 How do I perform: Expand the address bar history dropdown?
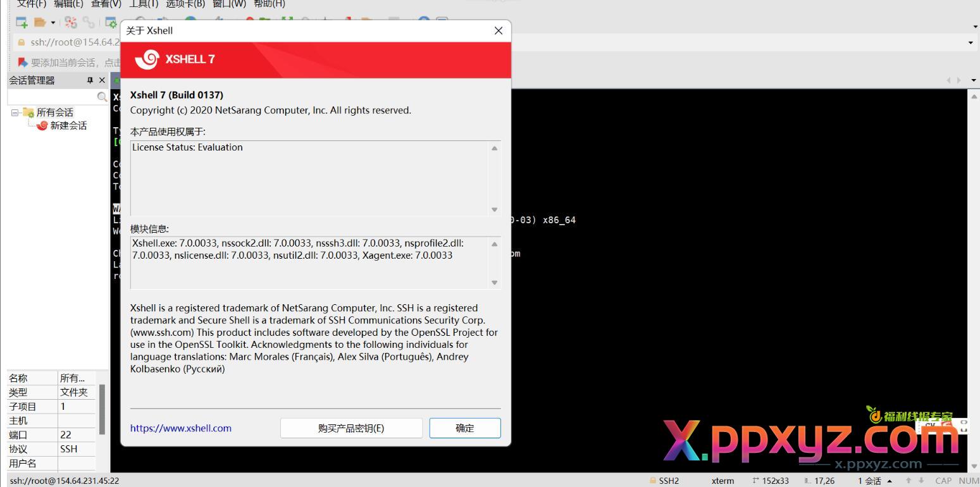coord(971,43)
